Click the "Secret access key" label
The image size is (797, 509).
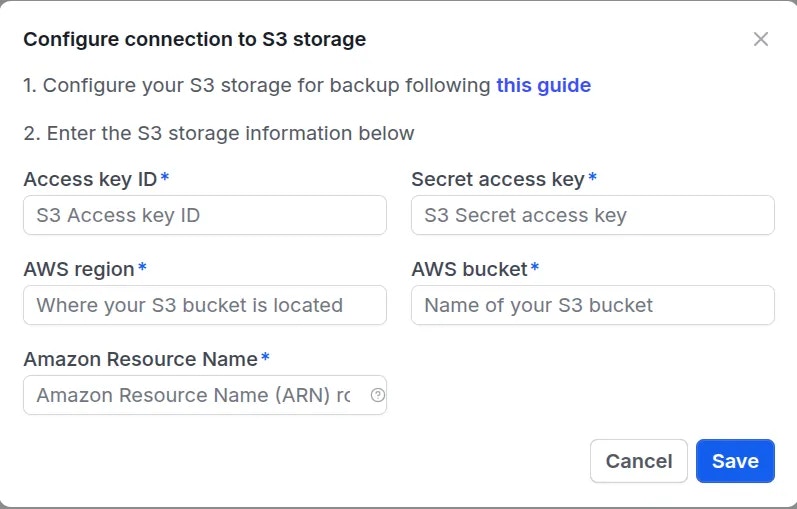point(497,179)
